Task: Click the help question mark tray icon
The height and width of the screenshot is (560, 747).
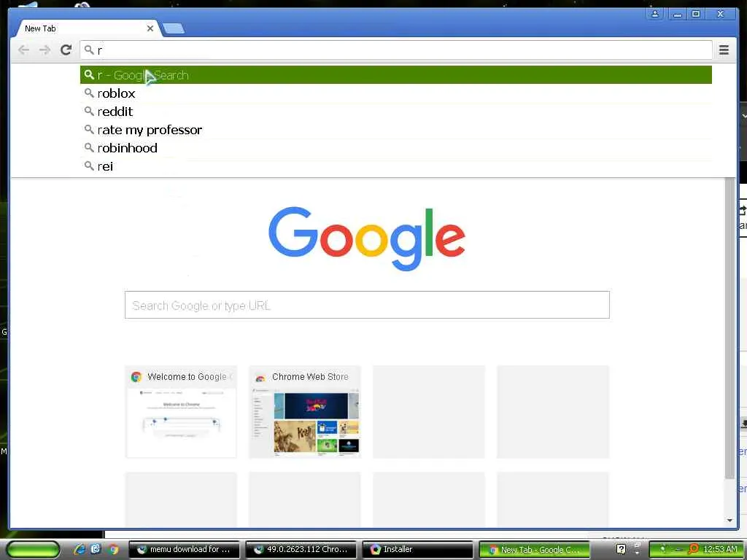Action: coord(621,549)
